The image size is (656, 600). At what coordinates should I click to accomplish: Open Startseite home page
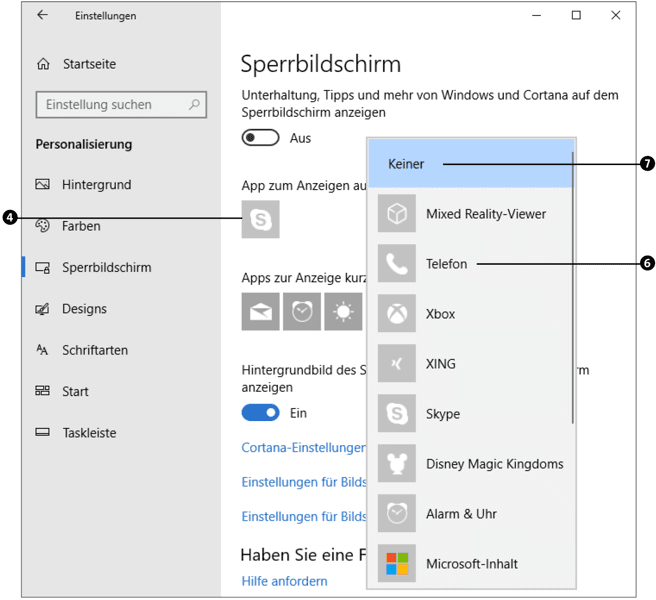(89, 64)
